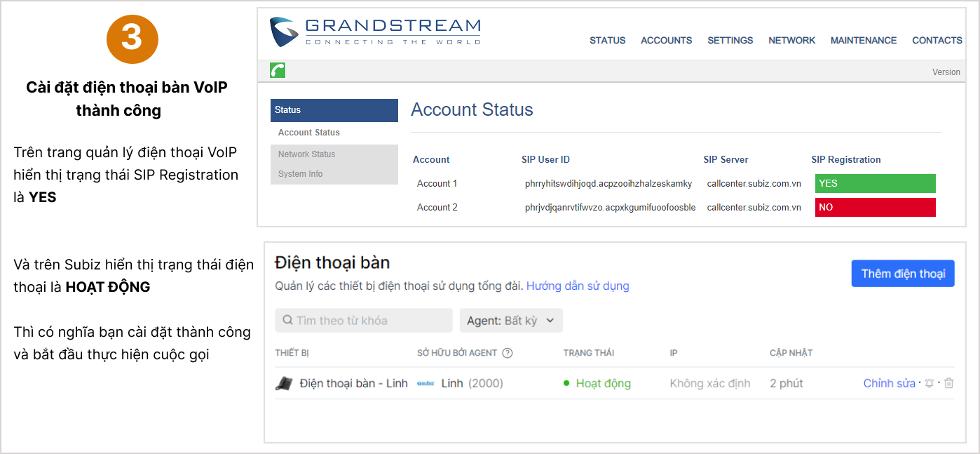
Task: Open the MAINTENANCE menu
Action: pos(863,41)
